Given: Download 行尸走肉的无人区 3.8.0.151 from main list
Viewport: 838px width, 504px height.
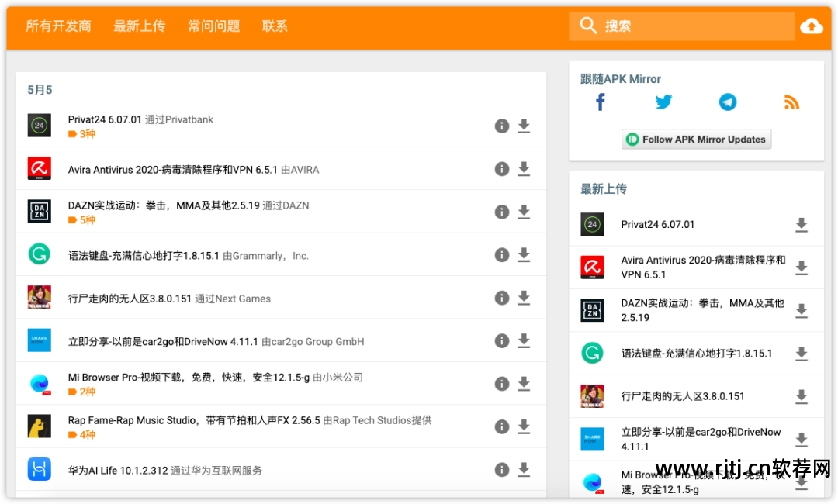Looking at the screenshot, I should (524, 298).
